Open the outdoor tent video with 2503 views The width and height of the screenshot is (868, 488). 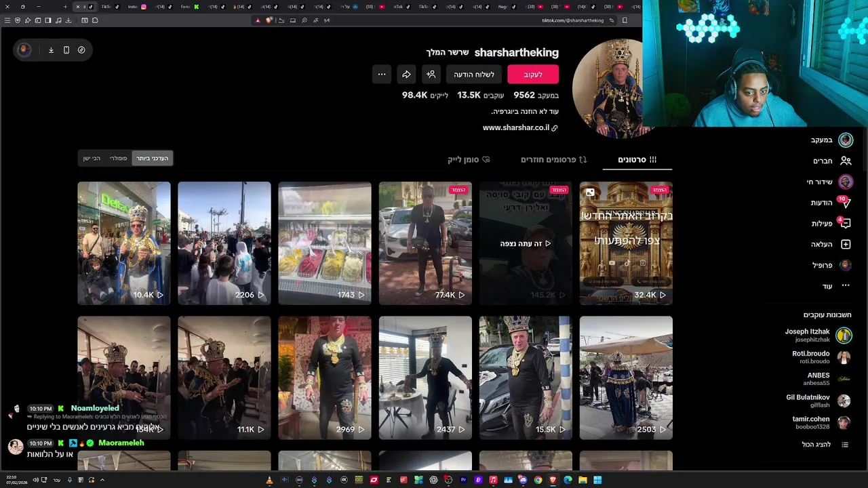626,378
